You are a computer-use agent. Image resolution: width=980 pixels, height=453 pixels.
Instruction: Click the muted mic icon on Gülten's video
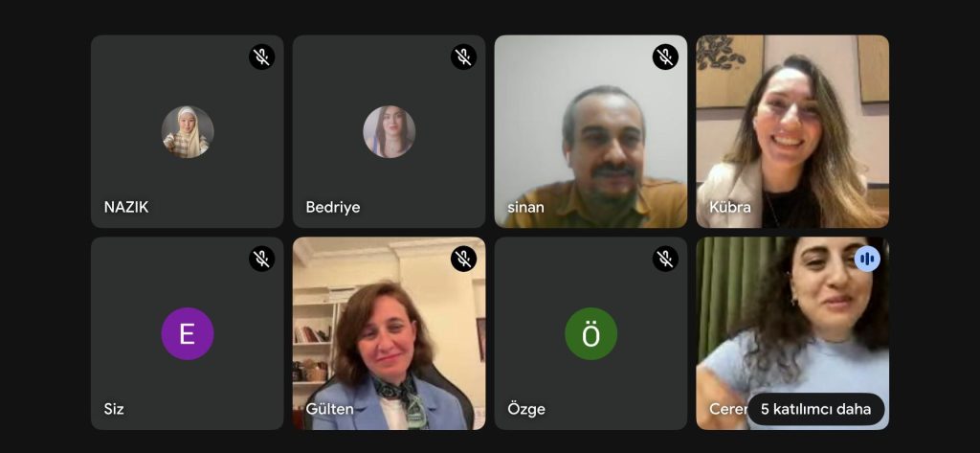[464, 259]
